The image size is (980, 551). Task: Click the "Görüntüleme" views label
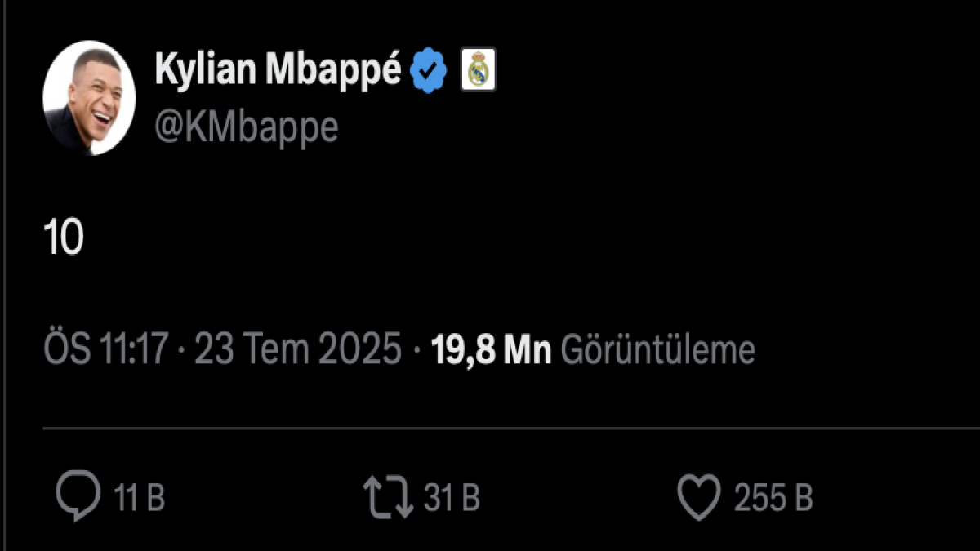pyautogui.click(x=657, y=351)
